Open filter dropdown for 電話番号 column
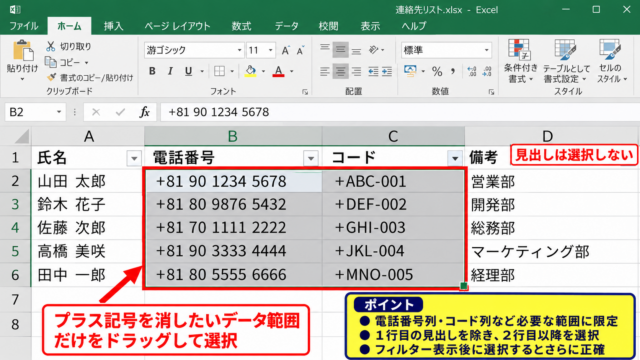Screen dimensions: 640x360 (x=311, y=158)
